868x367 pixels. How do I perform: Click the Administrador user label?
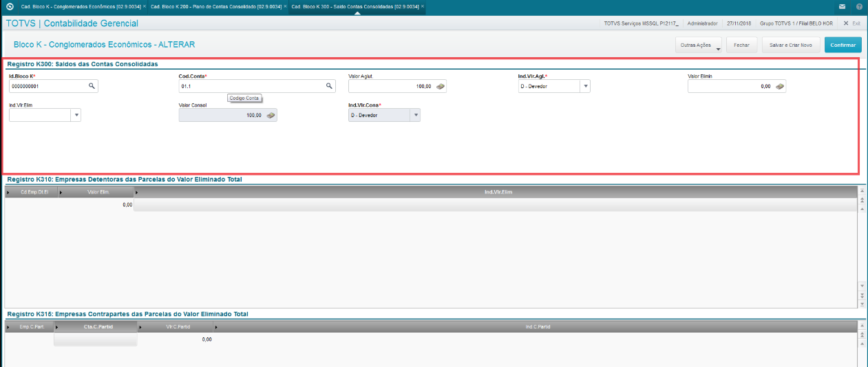click(702, 23)
